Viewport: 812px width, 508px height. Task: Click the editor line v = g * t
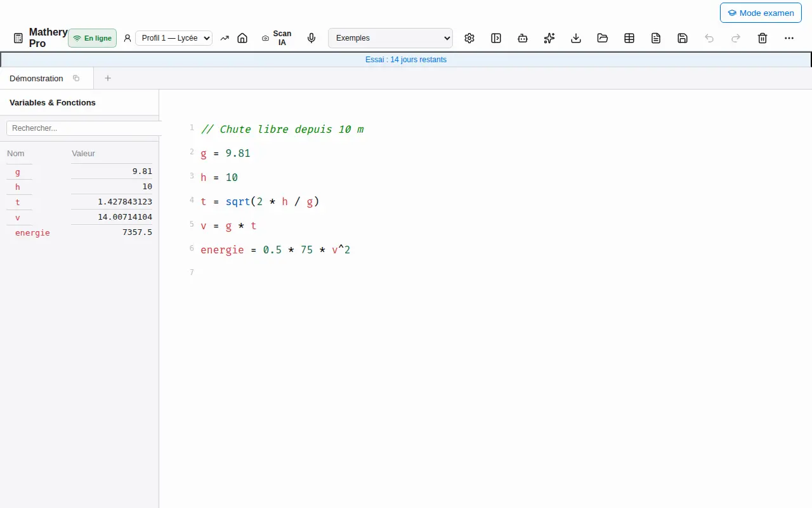pyautogui.click(x=228, y=225)
